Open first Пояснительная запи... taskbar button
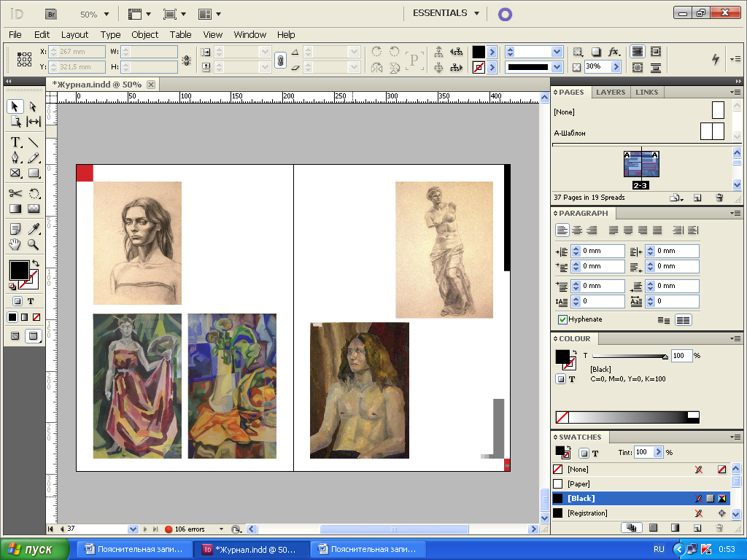The width and height of the screenshot is (747, 560). pos(134,549)
